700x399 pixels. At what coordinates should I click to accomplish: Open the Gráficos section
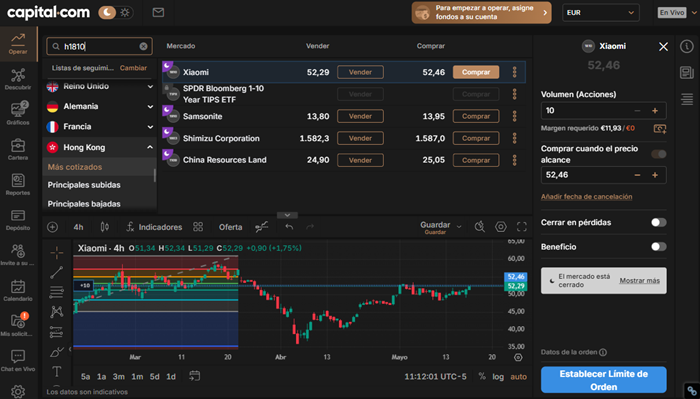click(x=18, y=113)
